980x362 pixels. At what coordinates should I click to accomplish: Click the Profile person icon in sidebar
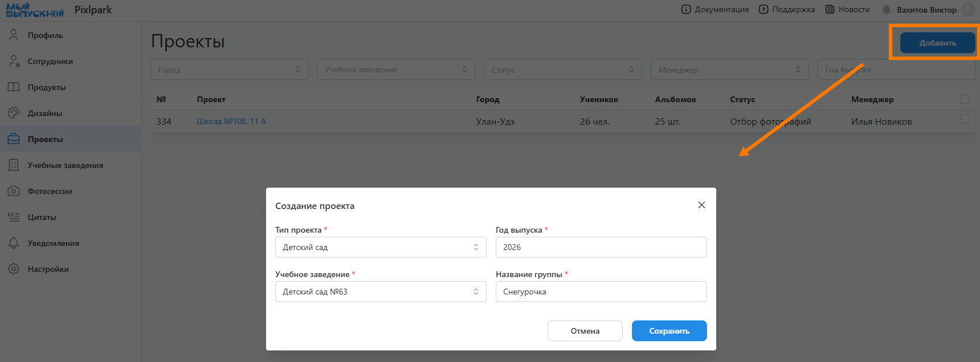point(14,35)
